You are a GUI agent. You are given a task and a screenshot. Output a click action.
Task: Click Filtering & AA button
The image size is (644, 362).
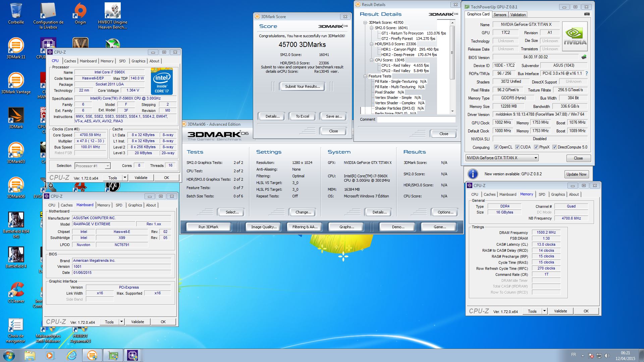coord(305,227)
